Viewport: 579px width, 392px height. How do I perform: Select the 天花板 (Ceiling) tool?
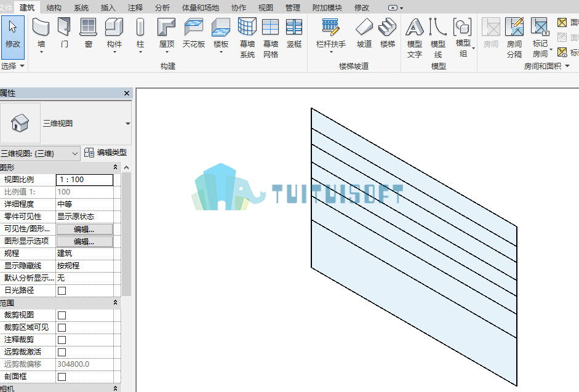(193, 33)
